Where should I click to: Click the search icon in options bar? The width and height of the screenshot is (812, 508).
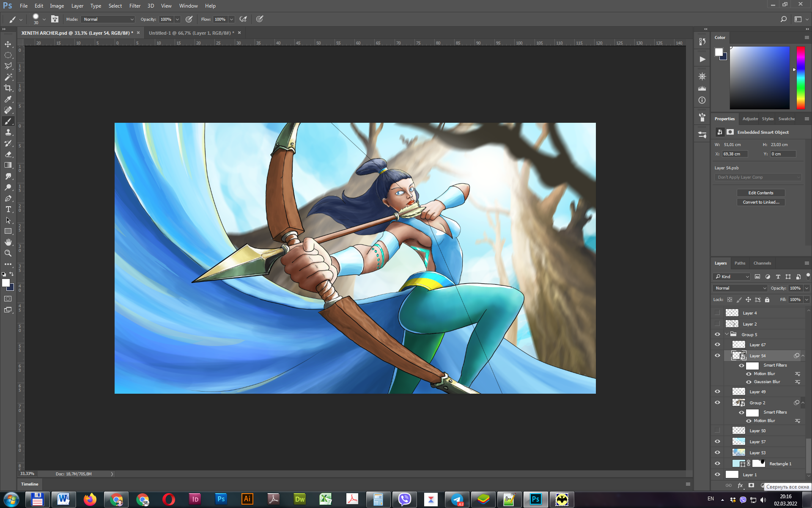tap(783, 19)
